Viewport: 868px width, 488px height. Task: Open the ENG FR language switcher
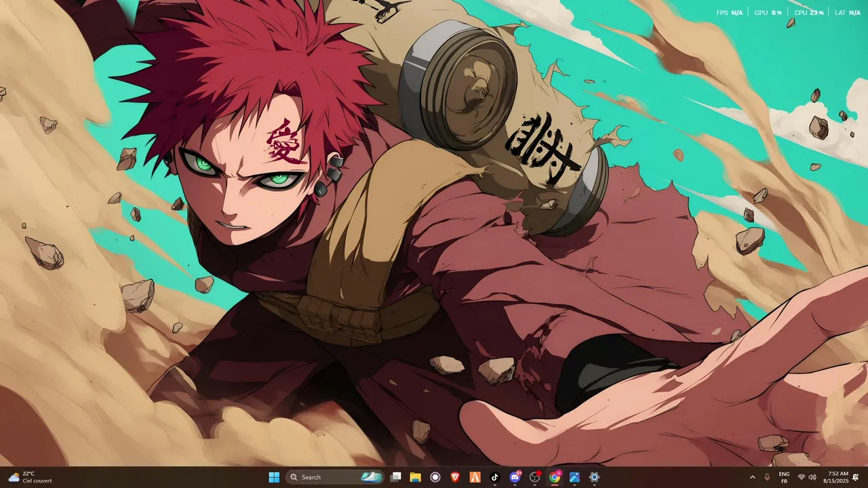tap(784, 477)
